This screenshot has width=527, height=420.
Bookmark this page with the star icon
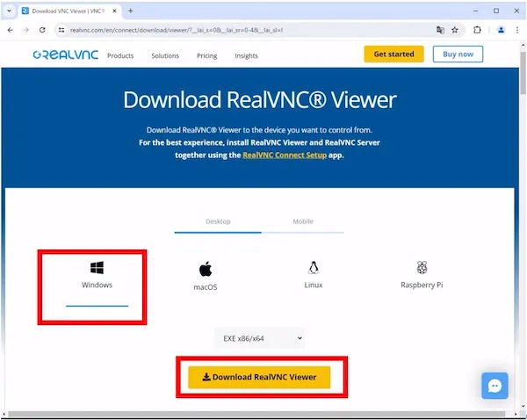pyautogui.click(x=455, y=30)
